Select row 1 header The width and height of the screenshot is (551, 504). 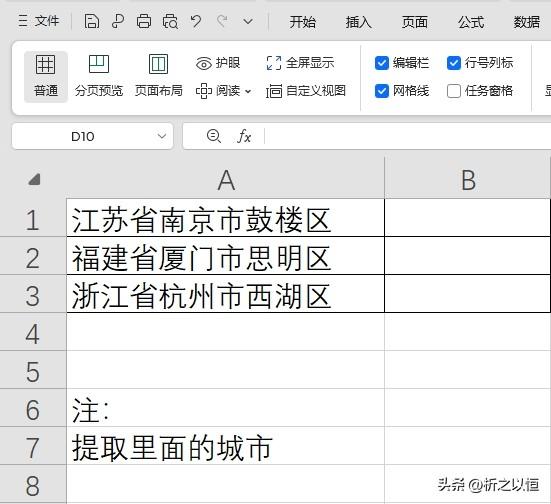[x=33, y=218]
